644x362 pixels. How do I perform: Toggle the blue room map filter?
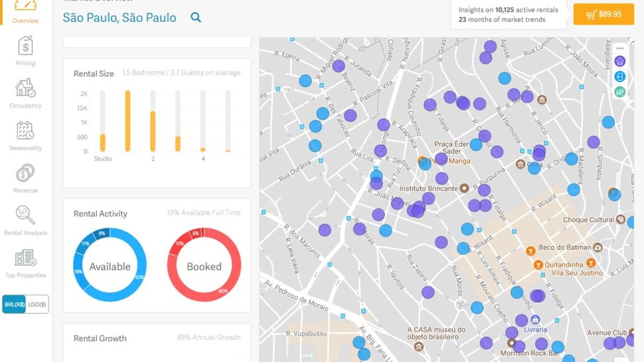620,77
